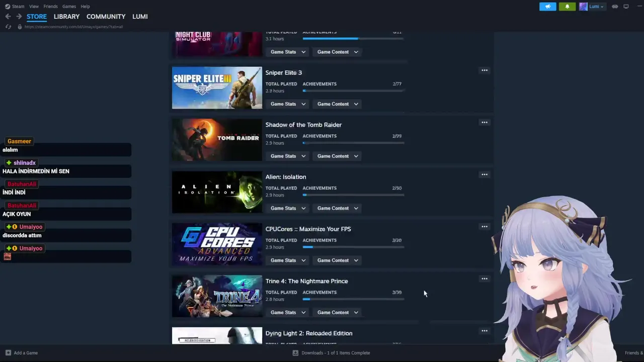This screenshot has height=362, width=644.
Task: Open options menu for Alien: Isolation
Action: pos(485,175)
